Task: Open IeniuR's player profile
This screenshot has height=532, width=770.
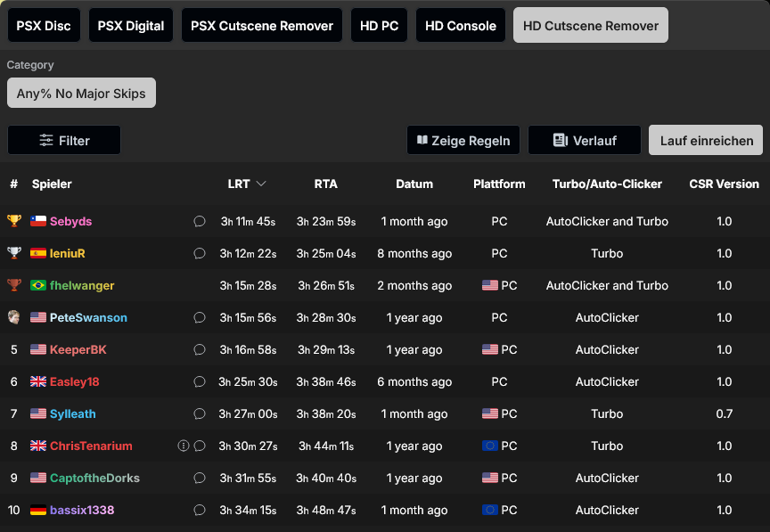Action: pos(67,253)
